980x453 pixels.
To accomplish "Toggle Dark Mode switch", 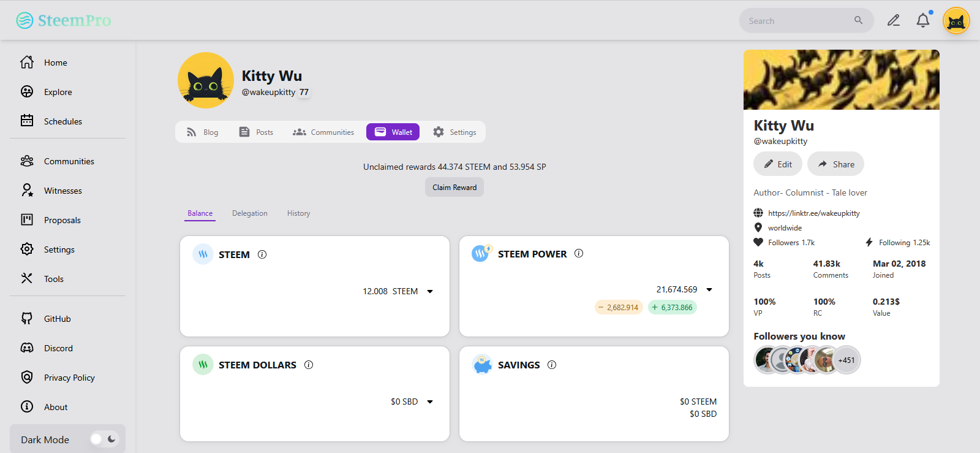I will (x=104, y=439).
